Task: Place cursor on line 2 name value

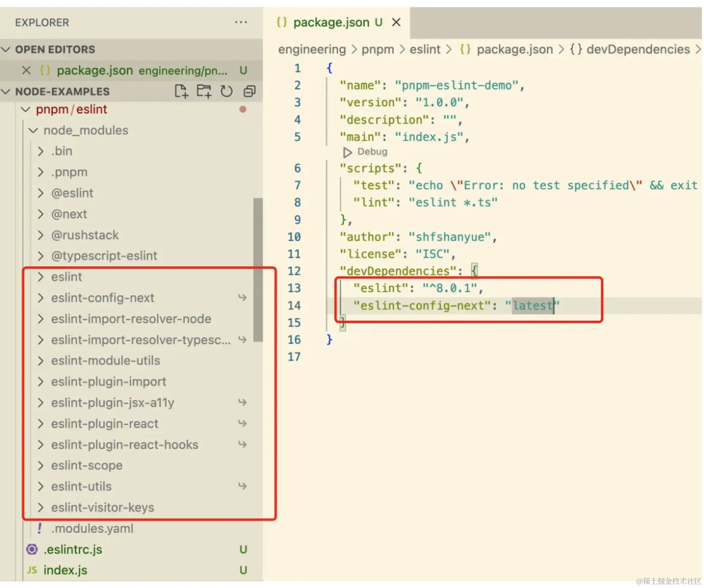Action: coord(456,85)
